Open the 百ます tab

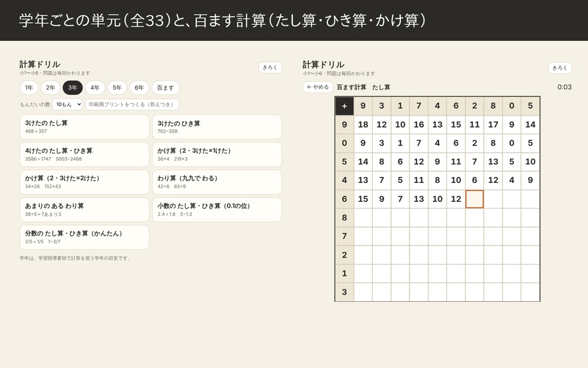pyautogui.click(x=165, y=88)
